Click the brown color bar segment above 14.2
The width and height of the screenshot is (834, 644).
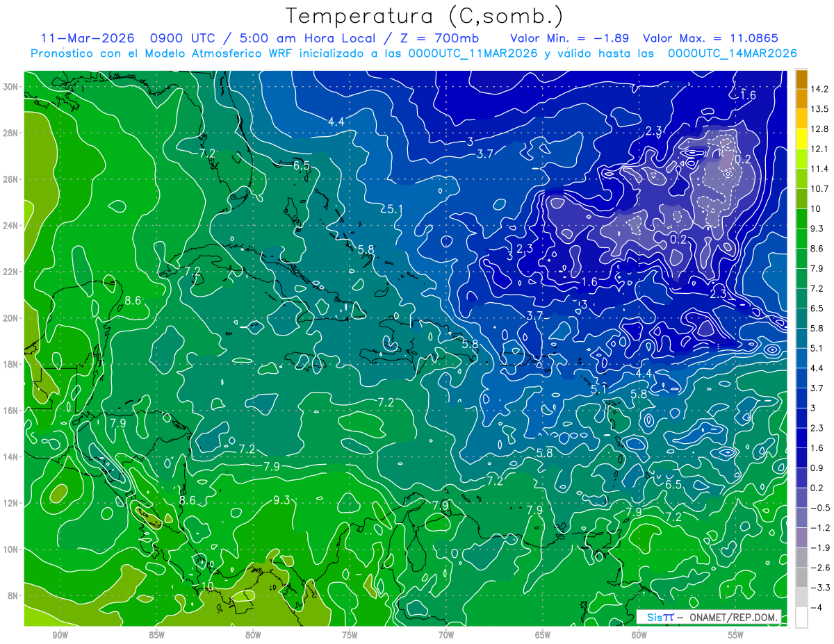tap(801, 79)
